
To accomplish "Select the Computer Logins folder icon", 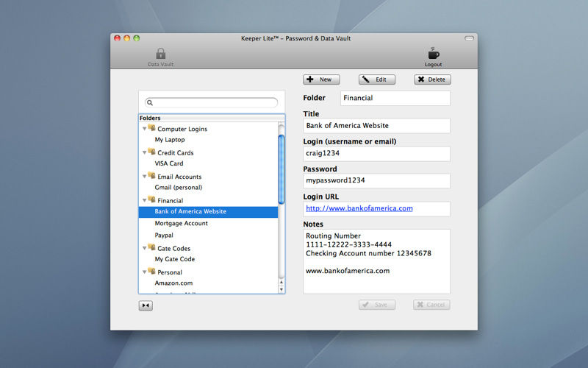I will (151, 127).
